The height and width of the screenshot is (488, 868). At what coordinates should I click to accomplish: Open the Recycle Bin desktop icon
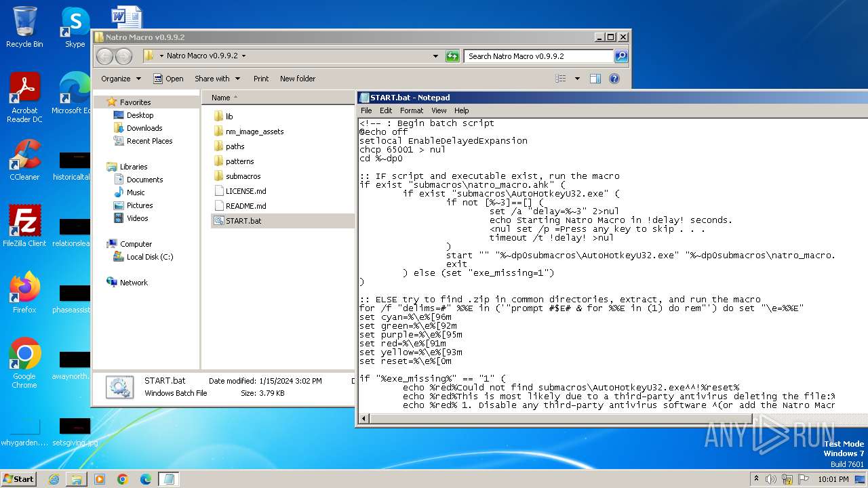click(x=24, y=27)
